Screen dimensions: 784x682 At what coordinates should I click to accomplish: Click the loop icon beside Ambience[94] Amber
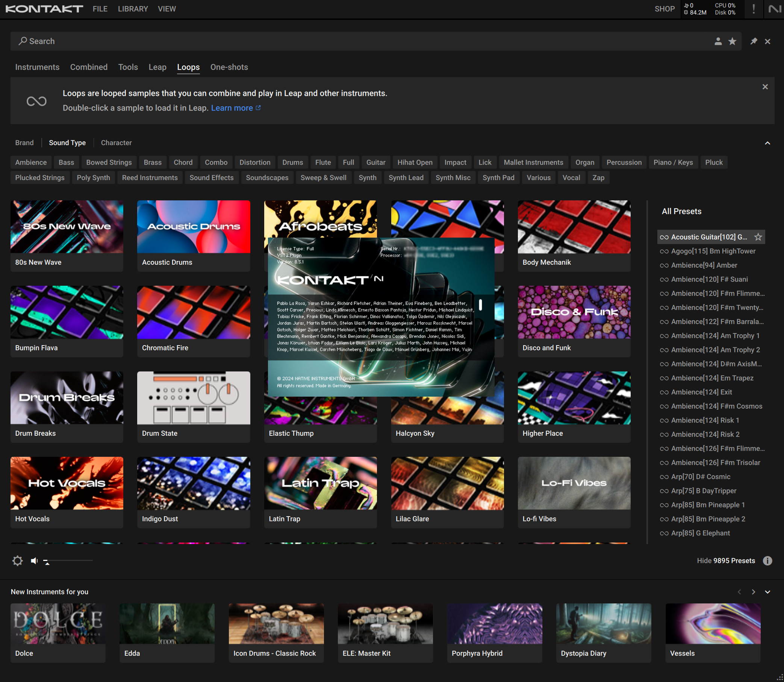(664, 265)
